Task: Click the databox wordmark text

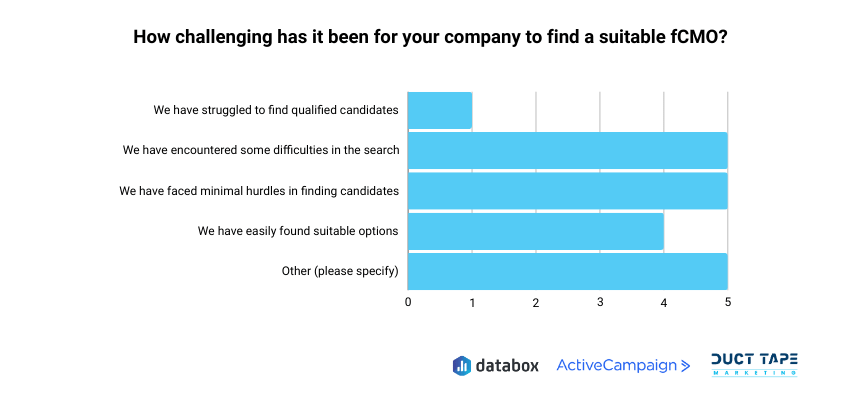Action: coord(507,366)
